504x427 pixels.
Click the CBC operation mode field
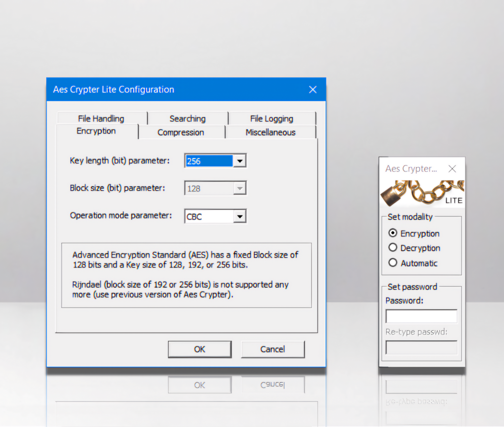209,216
